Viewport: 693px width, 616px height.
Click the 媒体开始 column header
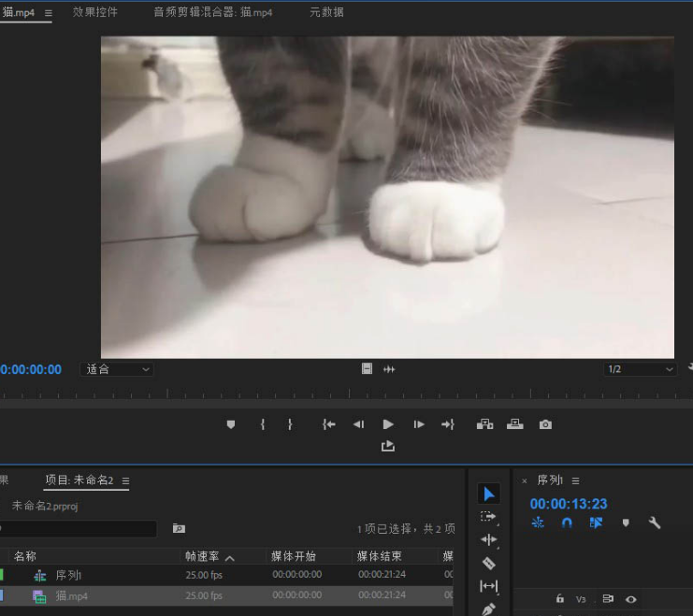point(294,556)
